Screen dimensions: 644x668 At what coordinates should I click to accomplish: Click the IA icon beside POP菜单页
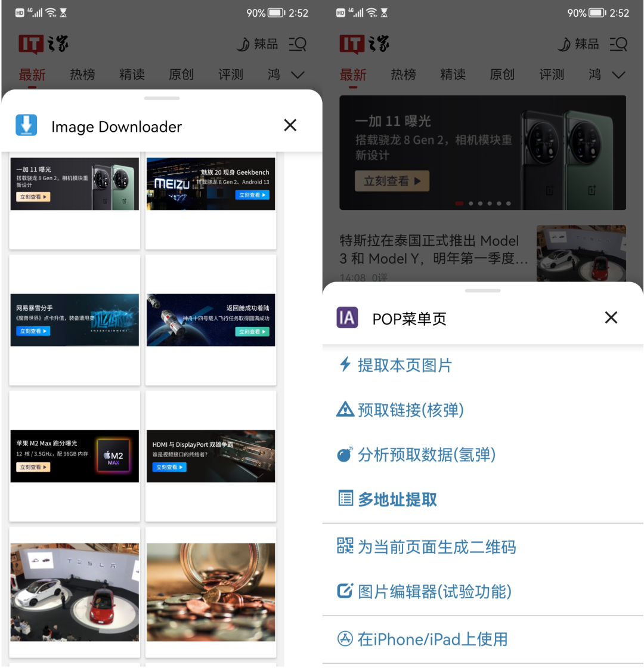(347, 317)
